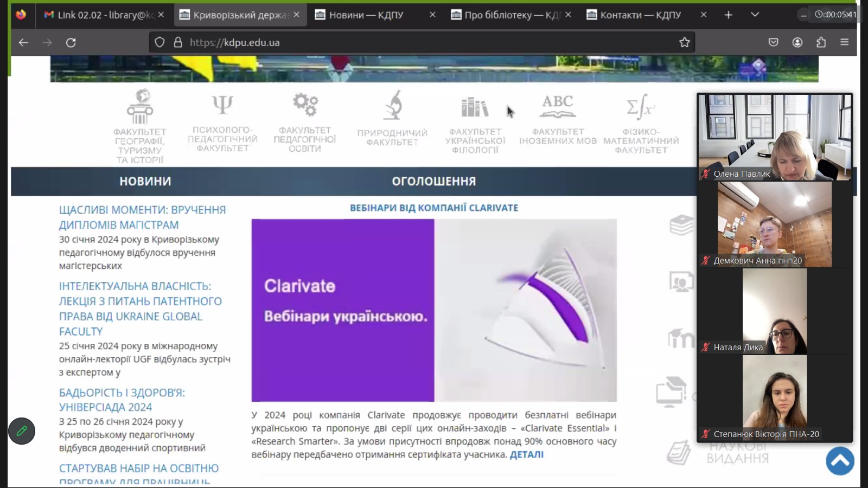
Task: Close the Контакти — КДПУ tab
Action: (x=704, y=15)
